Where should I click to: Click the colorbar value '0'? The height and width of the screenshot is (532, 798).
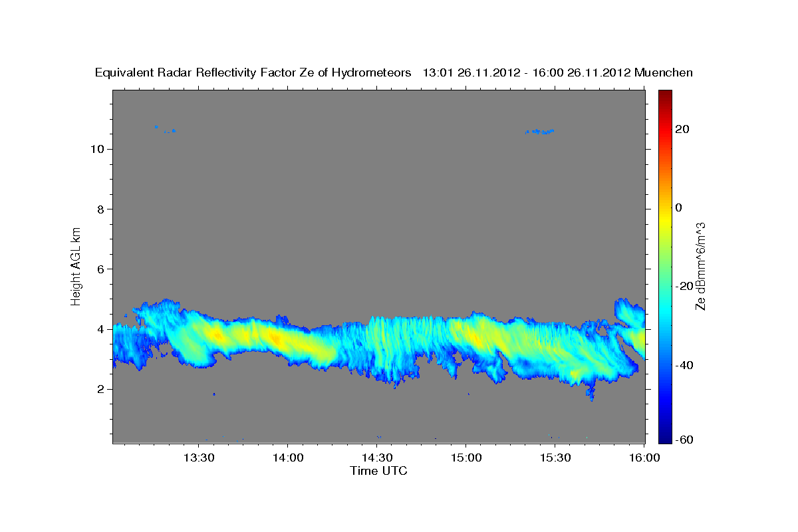coord(680,207)
